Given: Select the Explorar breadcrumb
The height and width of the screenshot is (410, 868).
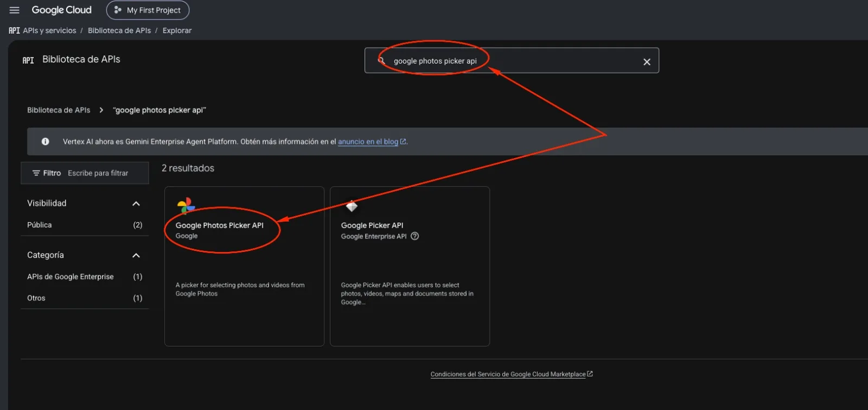Looking at the screenshot, I should tap(177, 30).
